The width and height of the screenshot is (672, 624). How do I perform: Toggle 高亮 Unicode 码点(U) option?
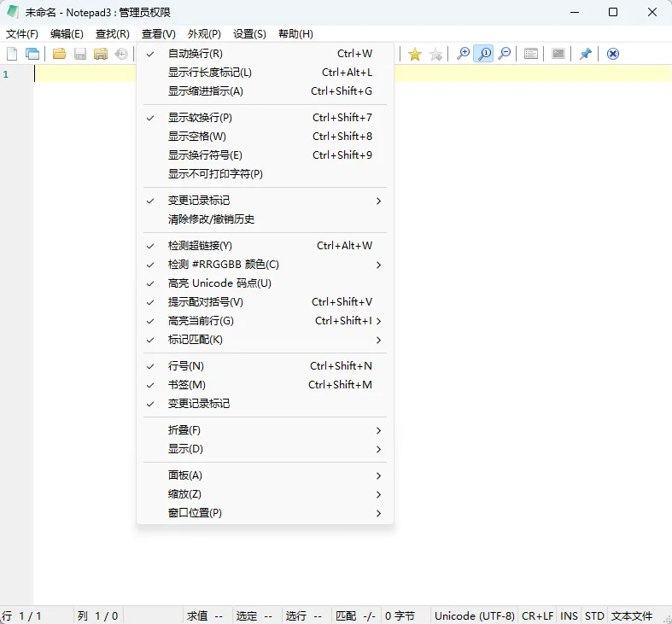coord(265,283)
